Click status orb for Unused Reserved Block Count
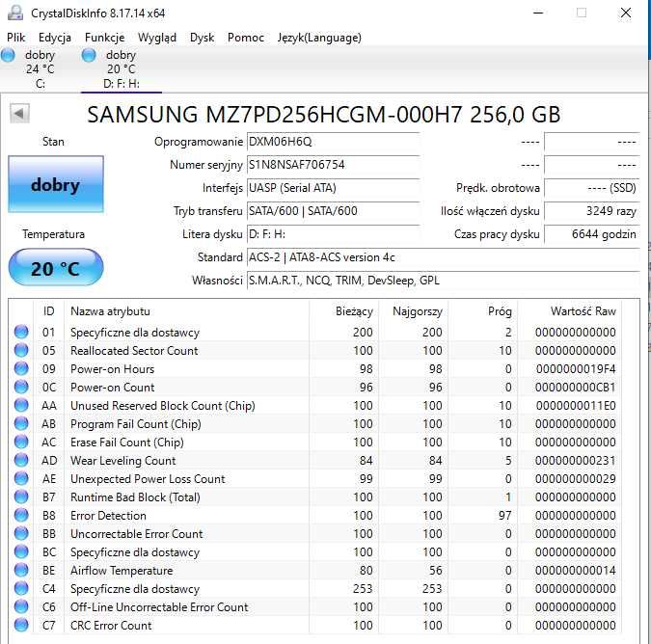 pos(21,405)
